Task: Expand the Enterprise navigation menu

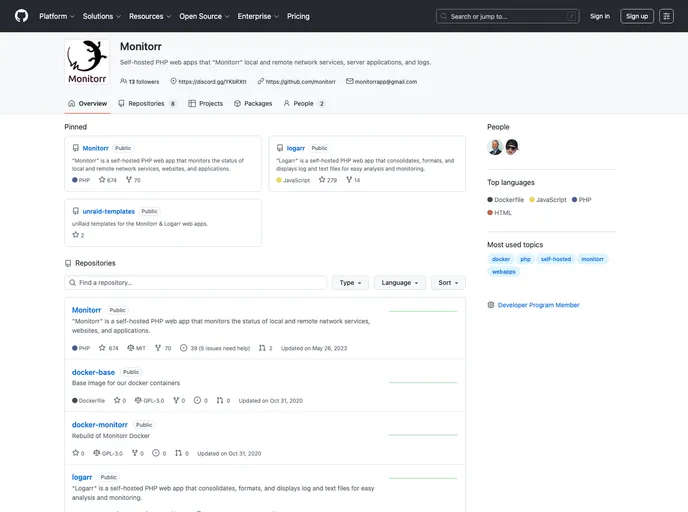Action: click(258, 16)
